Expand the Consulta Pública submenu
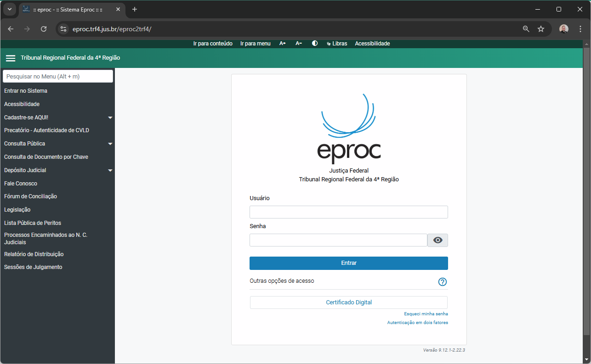 coord(110,144)
